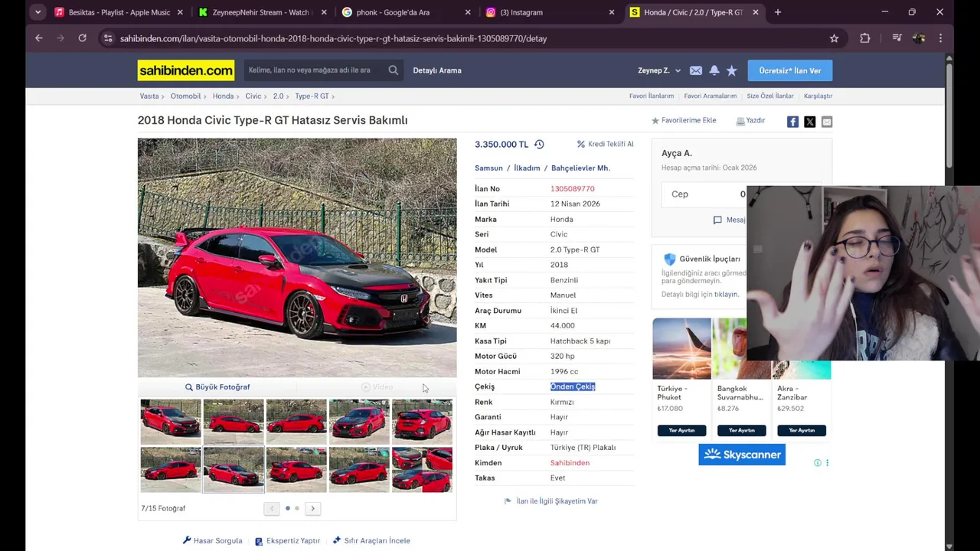Open Honda breadcrumb
This screenshot has width=980, height=551.
[x=223, y=96]
